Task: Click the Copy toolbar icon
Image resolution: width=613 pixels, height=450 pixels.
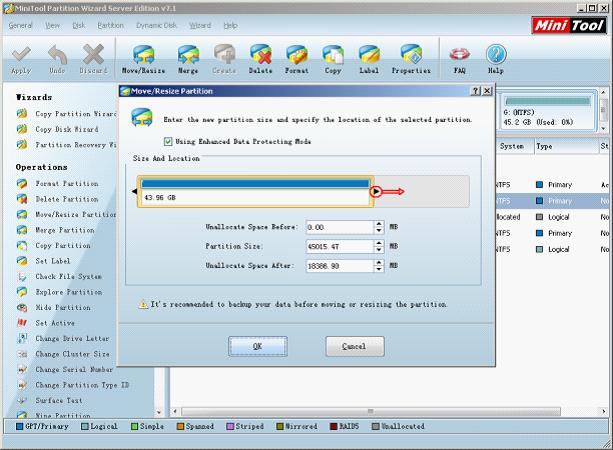Action: click(x=333, y=60)
